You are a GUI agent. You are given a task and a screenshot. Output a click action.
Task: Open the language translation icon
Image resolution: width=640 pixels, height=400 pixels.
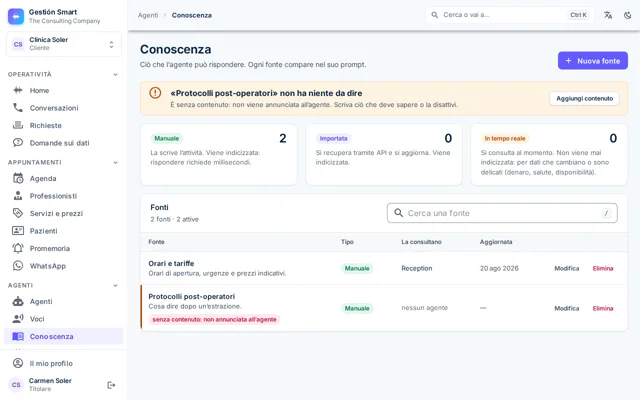[x=608, y=15]
